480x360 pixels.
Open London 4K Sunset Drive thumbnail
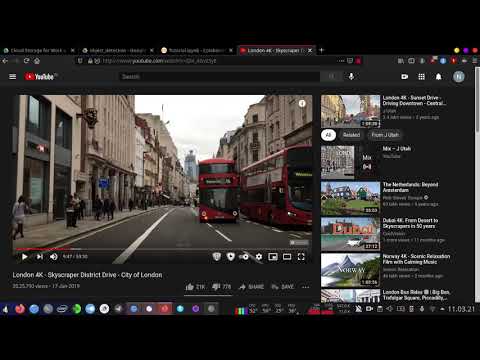tap(350, 111)
